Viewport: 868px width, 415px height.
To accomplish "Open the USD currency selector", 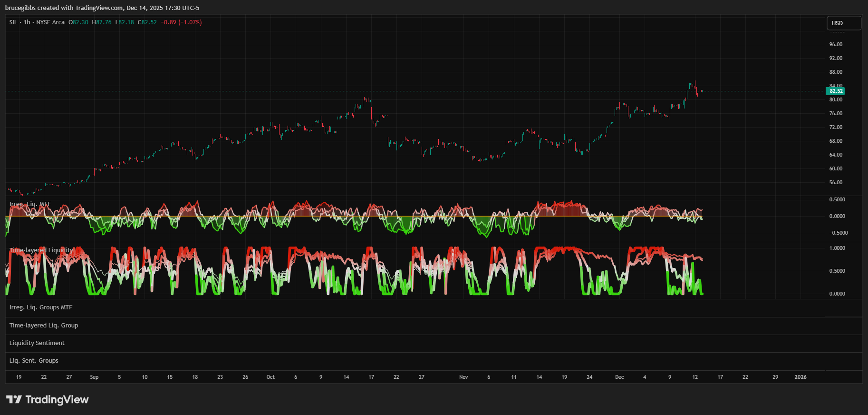I will click(x=844, y=23).
